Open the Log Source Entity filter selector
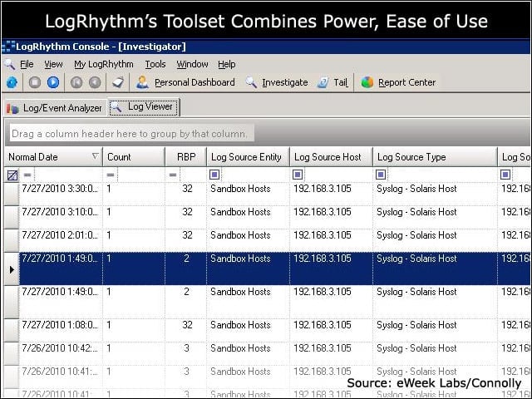 214,175
